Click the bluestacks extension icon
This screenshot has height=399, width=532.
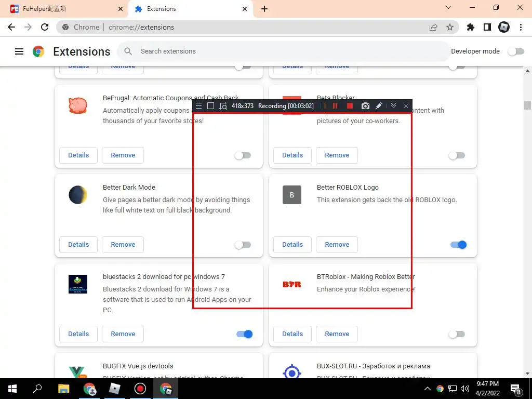coord(78,284)
